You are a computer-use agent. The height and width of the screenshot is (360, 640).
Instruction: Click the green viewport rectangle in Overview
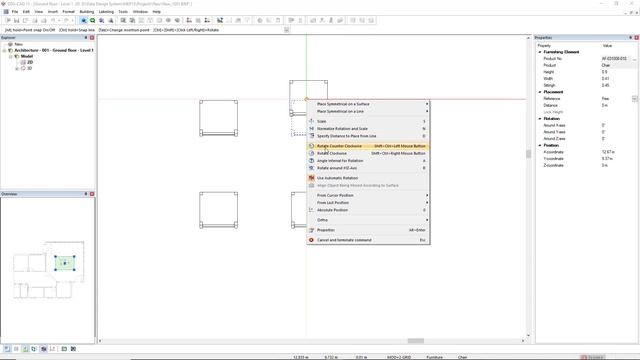[64, 263]
